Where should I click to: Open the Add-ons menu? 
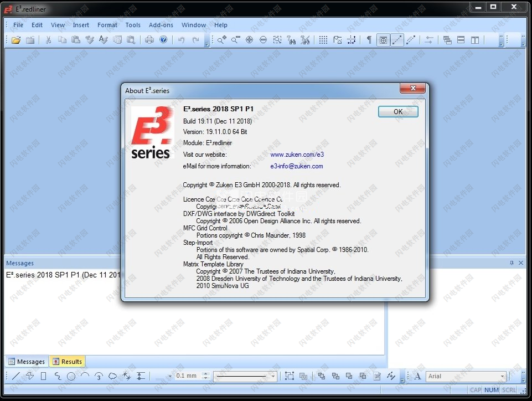click(x=161, y=25)
